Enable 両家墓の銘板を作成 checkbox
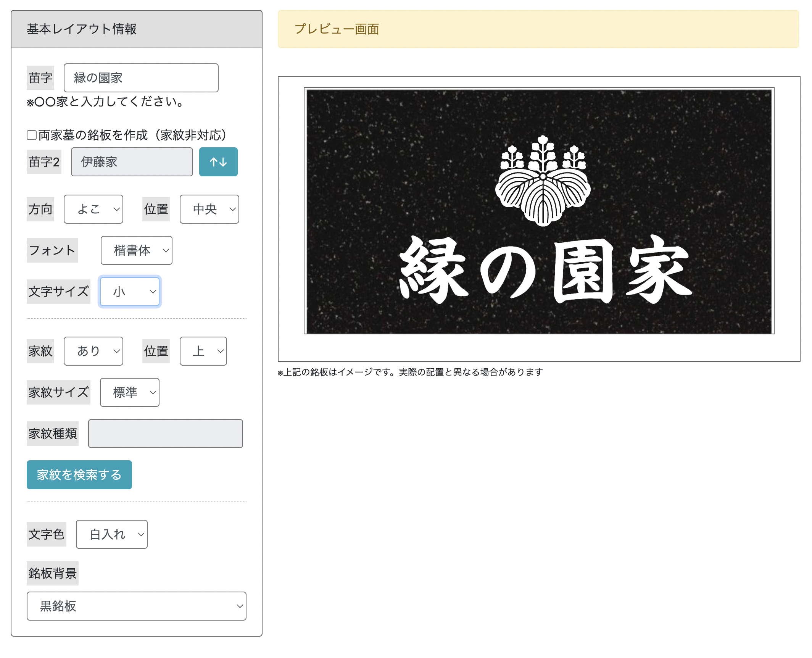The width and height of the screenshot is (812, 658). coord(31,134)
